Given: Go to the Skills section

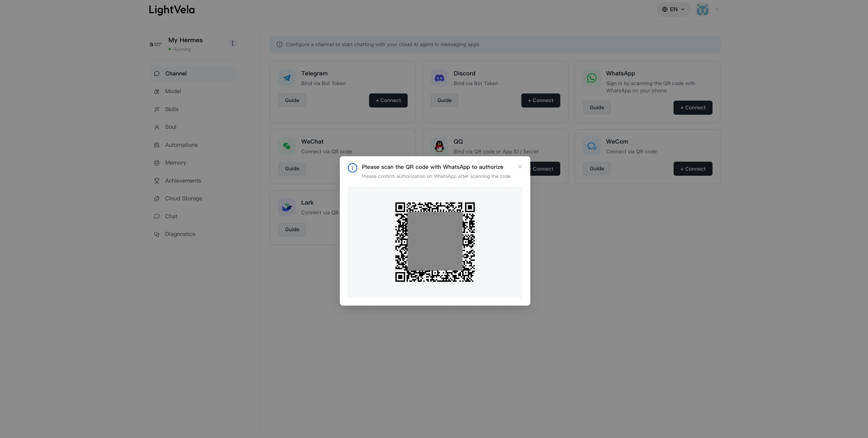Looking at the screenshot, I should point(193,109).
